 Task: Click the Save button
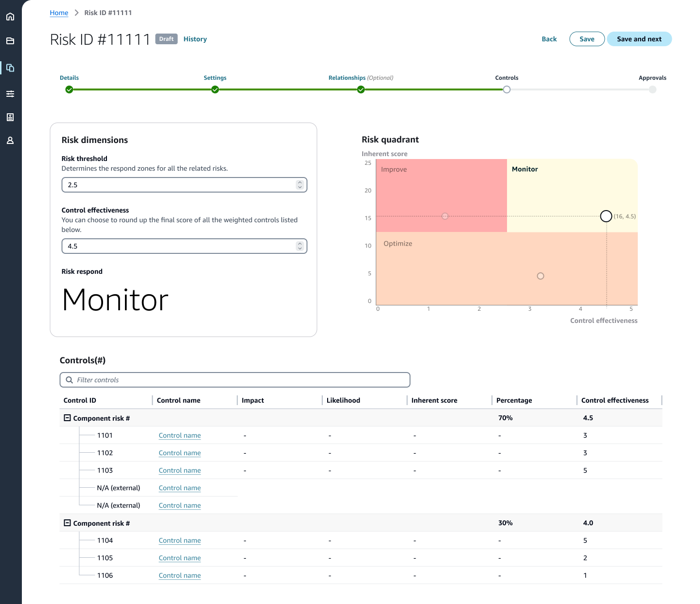[x=587, y=39]
